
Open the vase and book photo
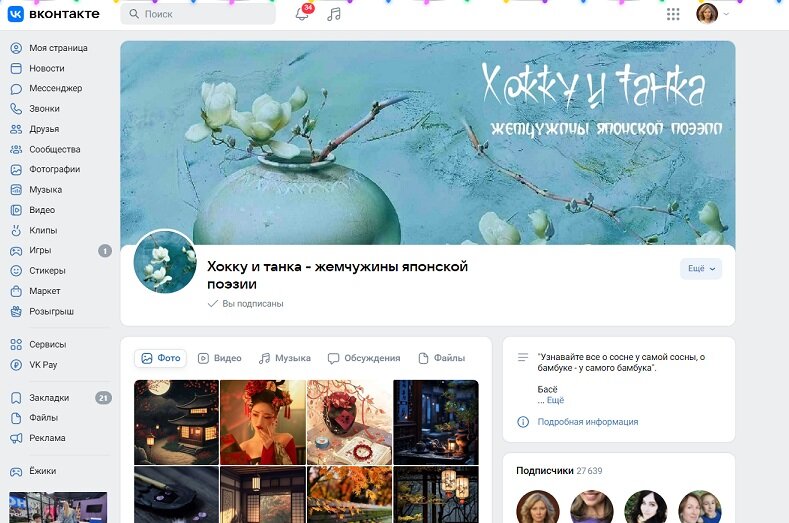coord(349,422)
